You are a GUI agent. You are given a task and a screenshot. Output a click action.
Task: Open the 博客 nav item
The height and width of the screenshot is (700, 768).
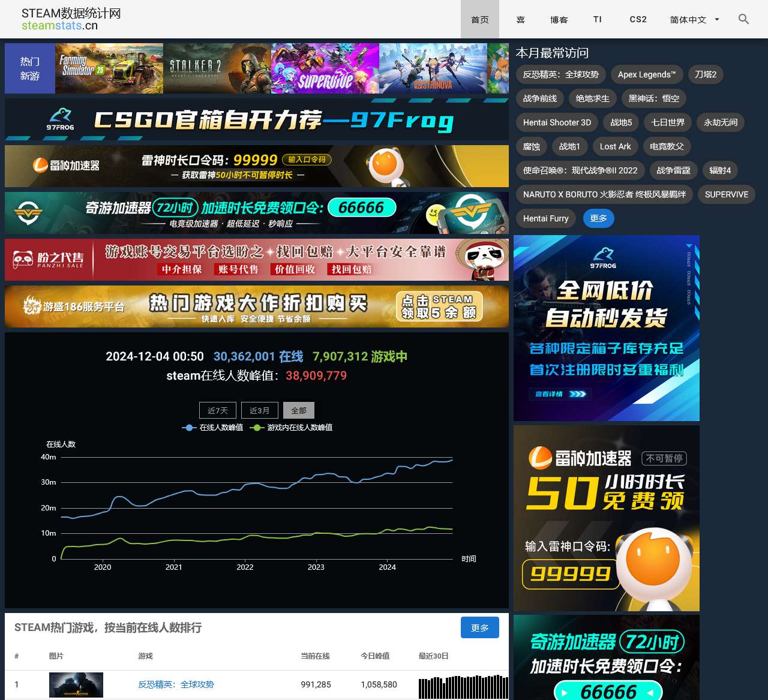559,19
